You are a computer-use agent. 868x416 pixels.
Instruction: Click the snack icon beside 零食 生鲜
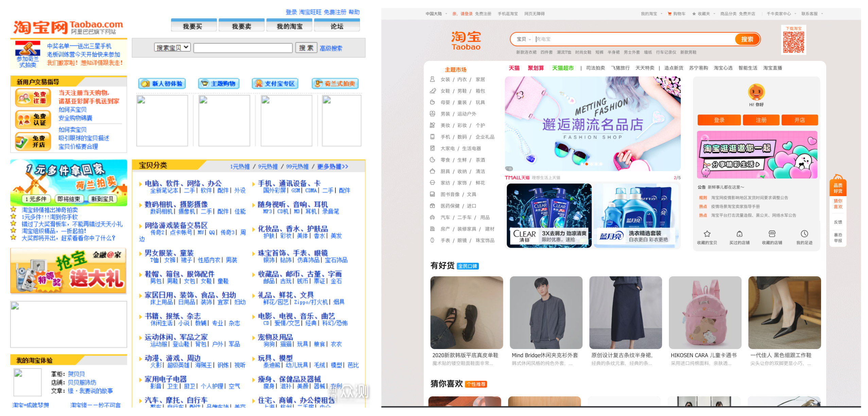[x=432, y=160]
